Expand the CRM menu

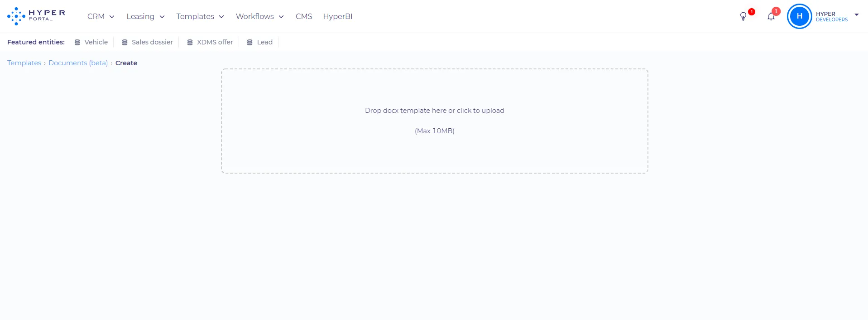click(x=101, y=16)
